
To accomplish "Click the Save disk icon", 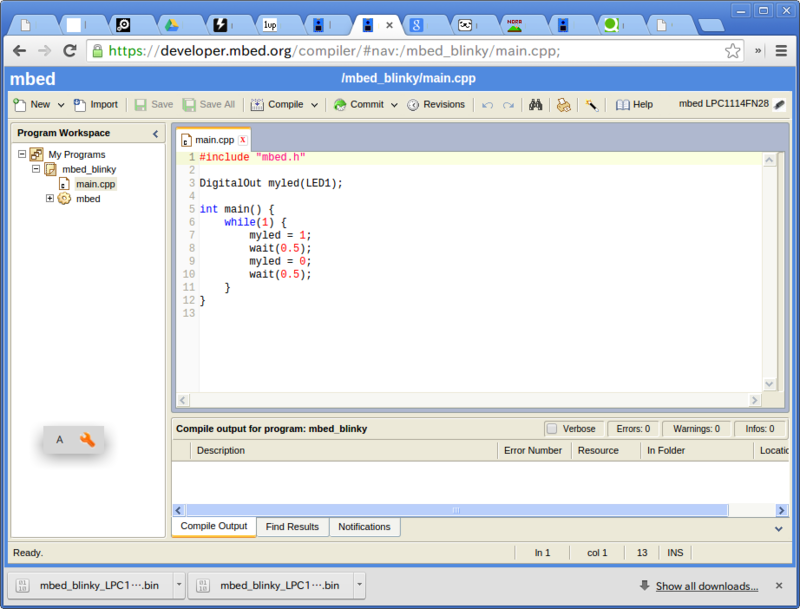I will [140, 105].
